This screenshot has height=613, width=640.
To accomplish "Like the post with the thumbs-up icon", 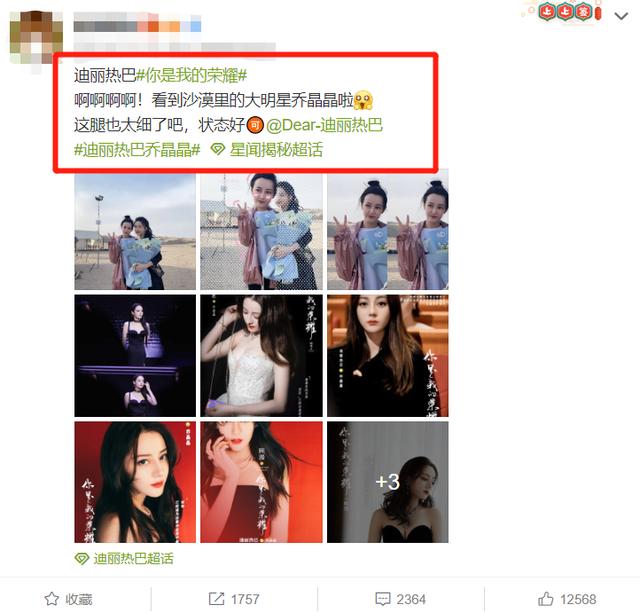I will (546, 599).
